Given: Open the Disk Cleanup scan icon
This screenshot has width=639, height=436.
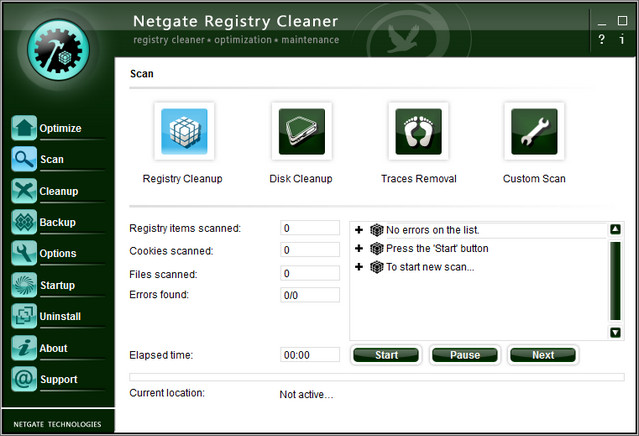Looking at the screenshot, I should (301, 132).
